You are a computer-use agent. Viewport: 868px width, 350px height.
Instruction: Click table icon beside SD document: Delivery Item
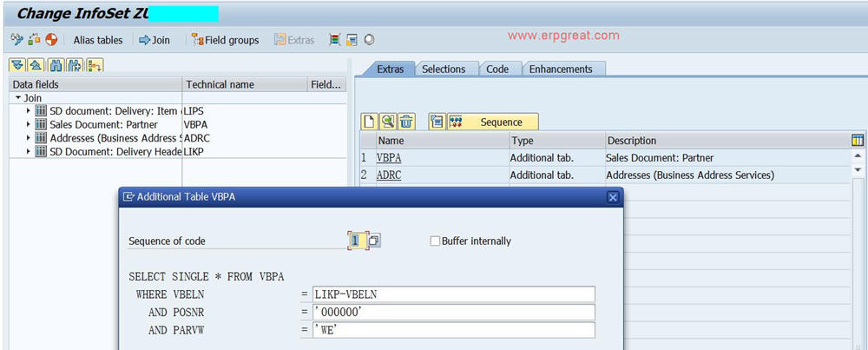point(41,111)
